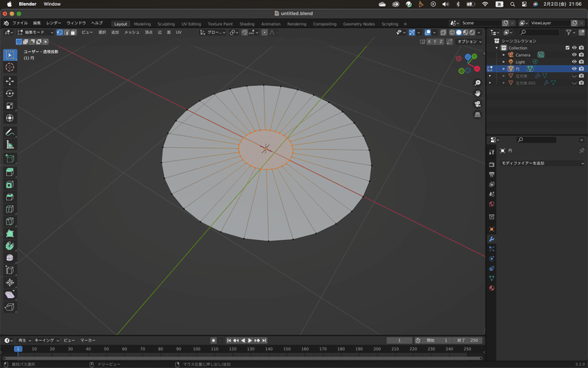Viewport: 588px width, 368px height.
Task: Click the pan view hand icon
Action: pos(477,93)
